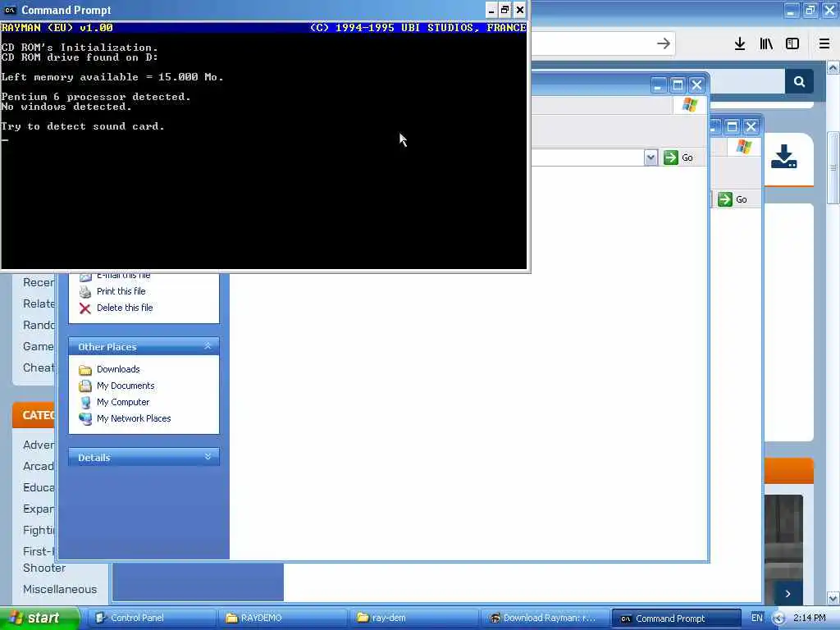Click the My Network Places icon
The width and height of the screenshot is (840, 630).
(x=85, y=419)
